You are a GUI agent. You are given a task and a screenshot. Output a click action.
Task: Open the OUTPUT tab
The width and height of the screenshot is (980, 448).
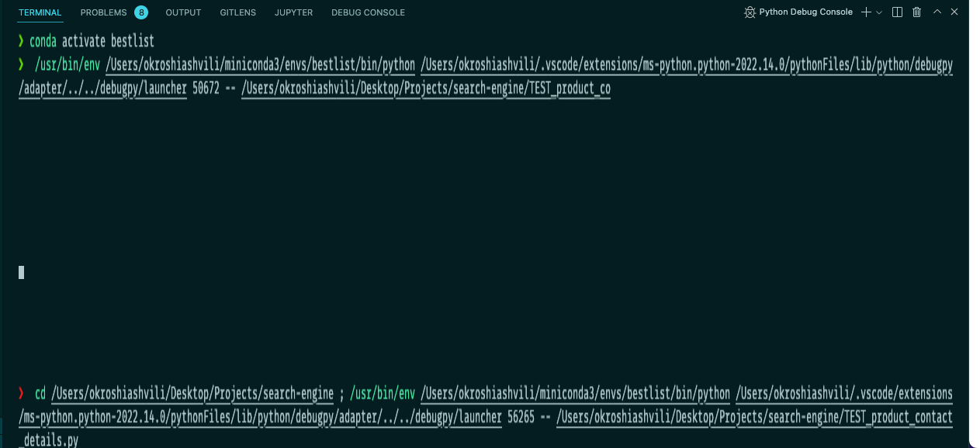point(183,12)
